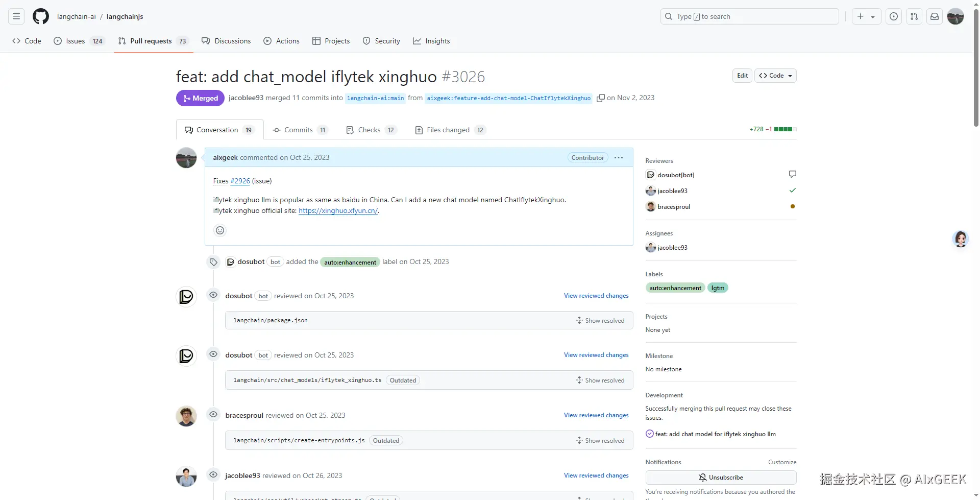The height and width of the screenshot is (500, 980).
Task: Click the search input field
Action: pos(749,16)
